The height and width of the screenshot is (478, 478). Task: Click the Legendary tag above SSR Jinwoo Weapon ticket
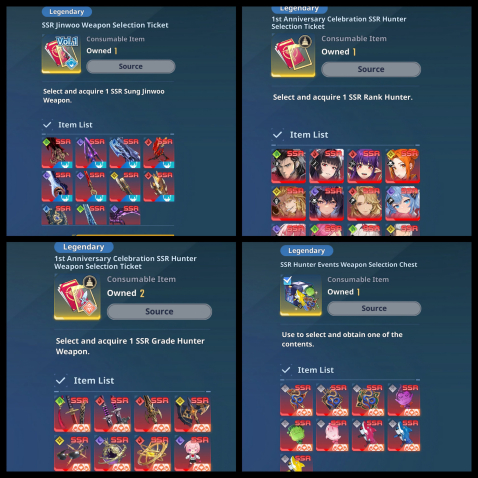pos(67,12)
